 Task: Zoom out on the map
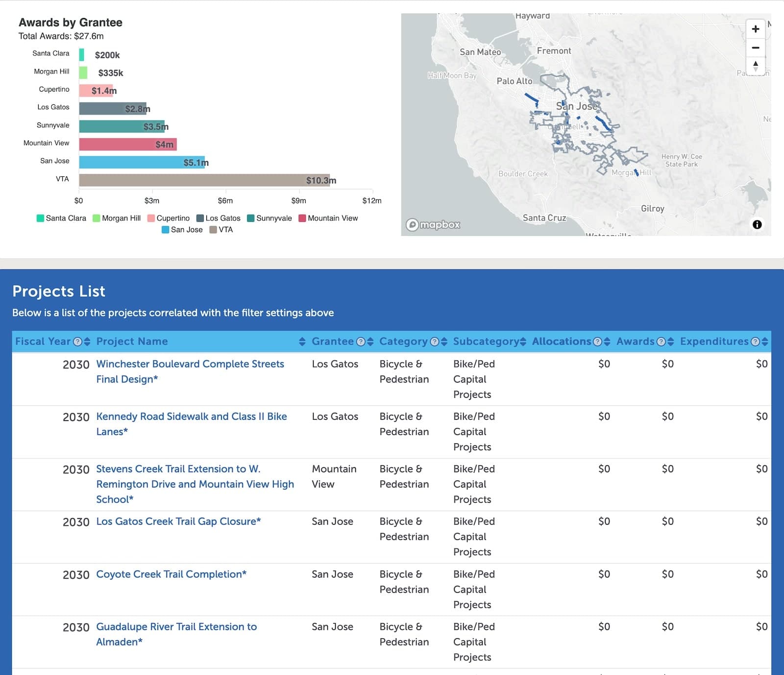pyautogui.click(x=755, y=48)
